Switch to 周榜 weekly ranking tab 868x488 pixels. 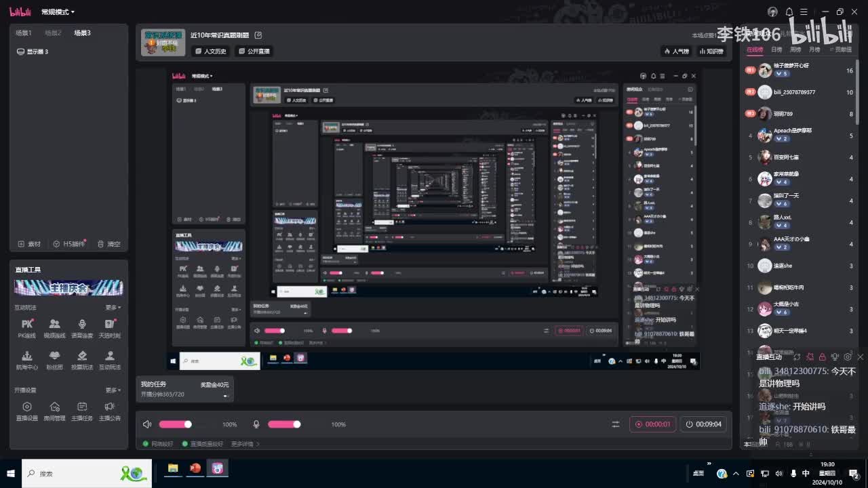coord(795,49)
